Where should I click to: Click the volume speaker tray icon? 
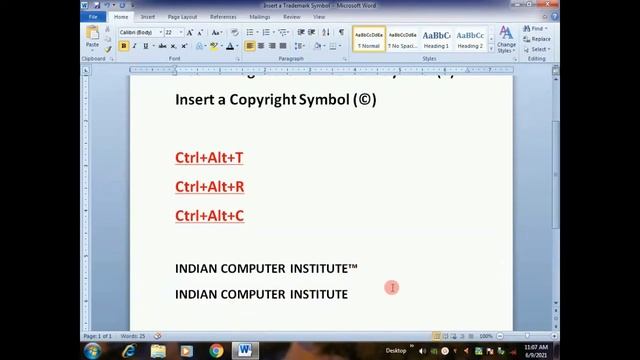click(422, 351)
